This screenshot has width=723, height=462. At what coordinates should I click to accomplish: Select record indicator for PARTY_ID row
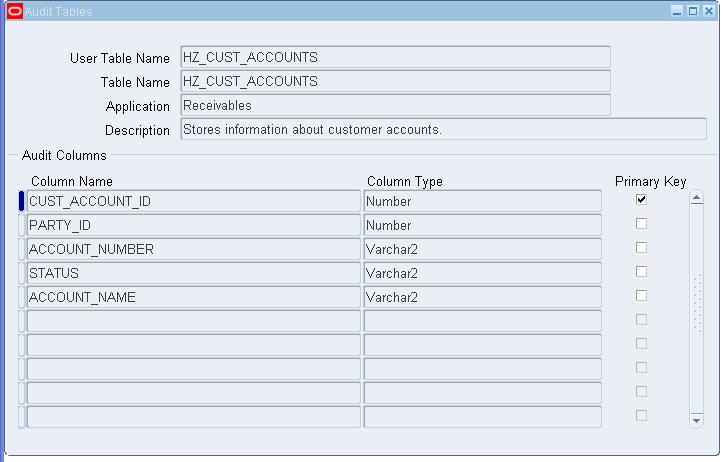tap(21, 225)
